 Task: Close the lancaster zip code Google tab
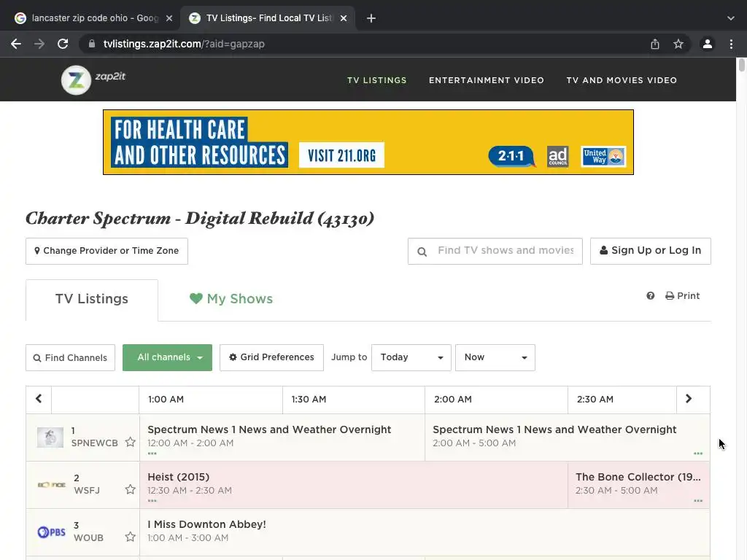169,18
